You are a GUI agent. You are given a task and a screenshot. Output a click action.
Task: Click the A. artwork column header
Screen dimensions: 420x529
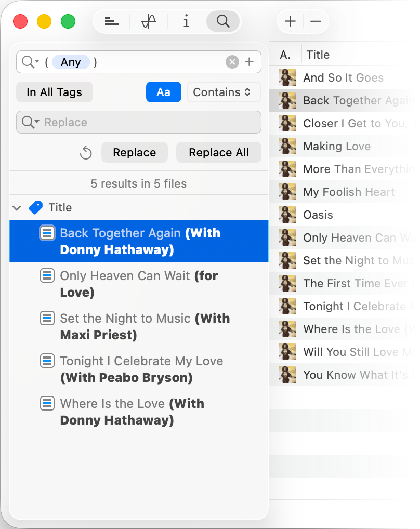tap(285, 55)
